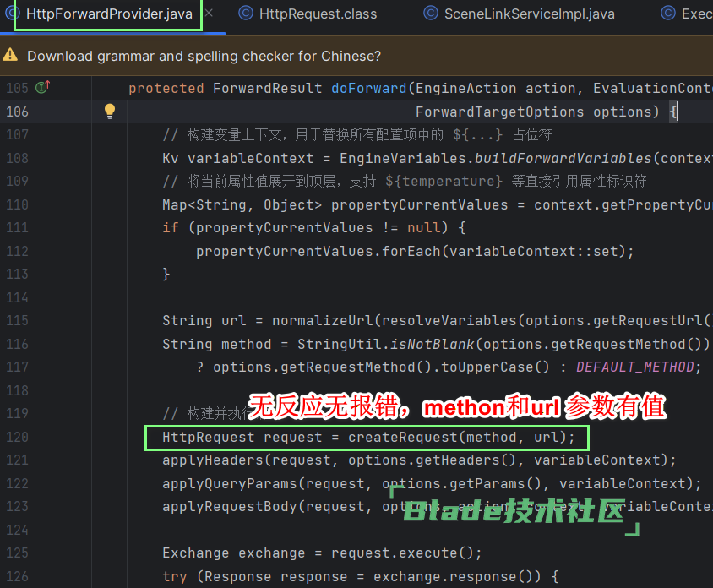Switch to the truncated Exec tab
Screen dimensions: 713x588
click(x=696, y=14)
